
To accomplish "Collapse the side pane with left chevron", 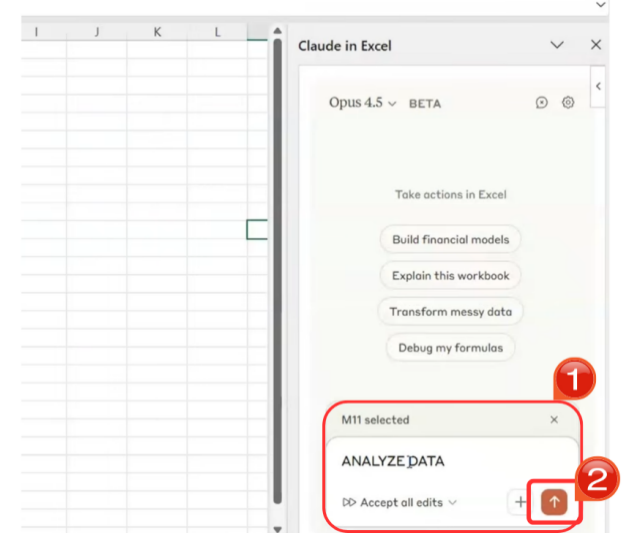I will (x=598, y=86).
